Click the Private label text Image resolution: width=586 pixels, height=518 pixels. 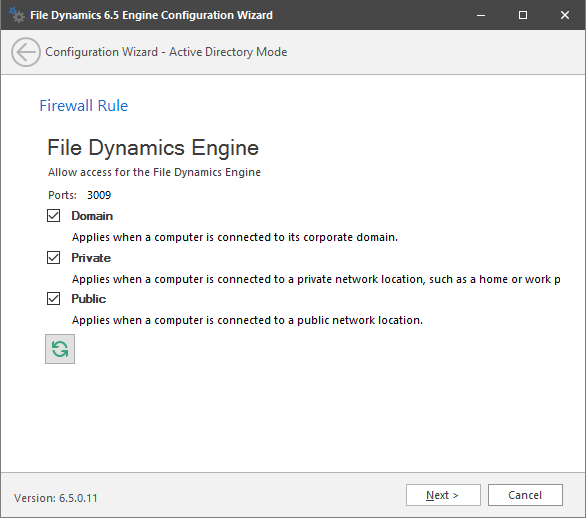tap(91, 258)
